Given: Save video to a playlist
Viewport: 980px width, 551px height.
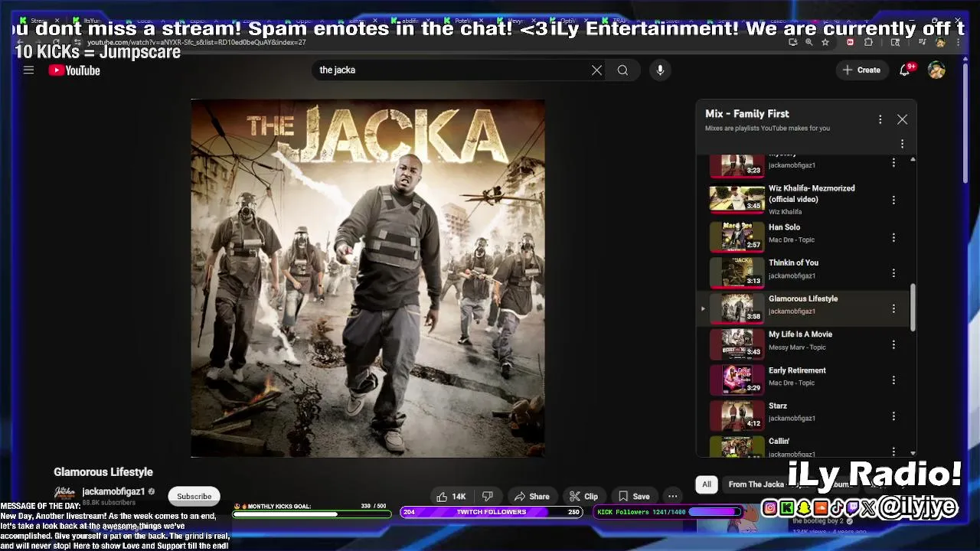Looking at the screenshot, I should tap(634, 496).
